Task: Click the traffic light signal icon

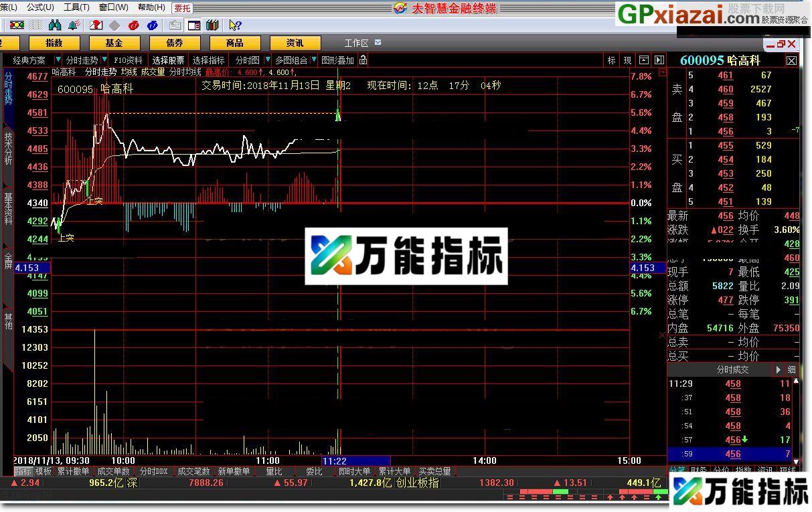Action: pos(17,25)
